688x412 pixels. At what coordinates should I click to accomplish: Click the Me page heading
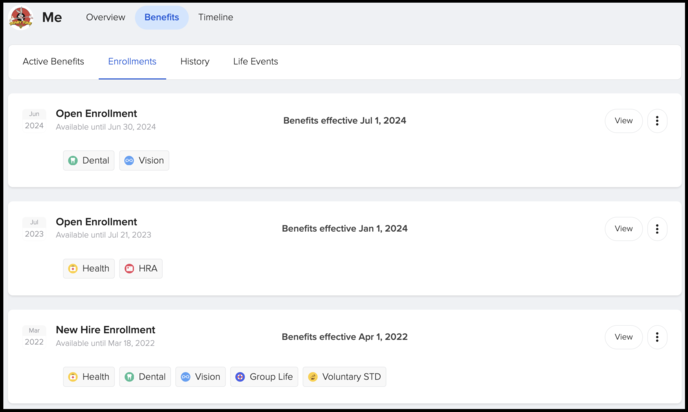(52, 18)
